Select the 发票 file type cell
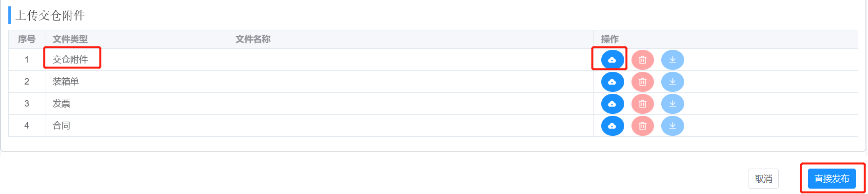This screenshot has height=194, width=868. 137,104
